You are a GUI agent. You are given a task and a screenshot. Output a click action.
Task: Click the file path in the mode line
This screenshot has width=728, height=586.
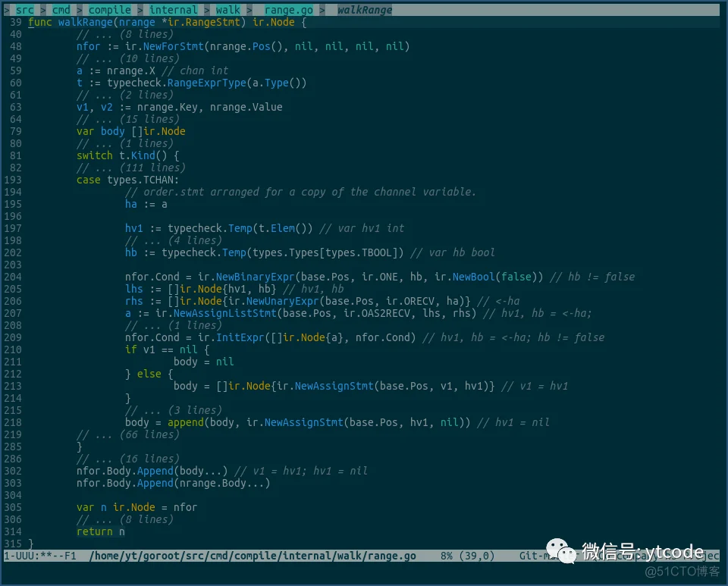click(x=253, y=556)
